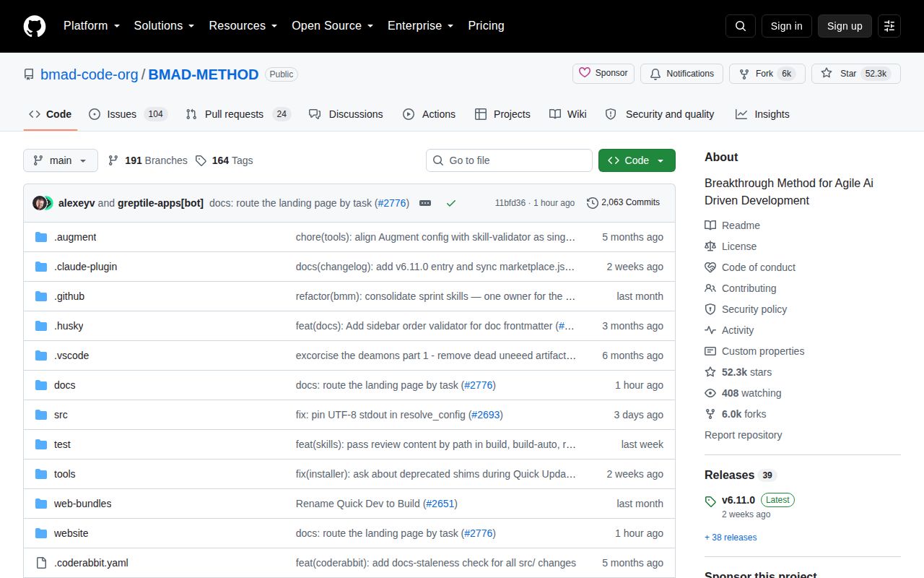Viewport: 924px width, 578px height.
Task: Open the bmad-code-org organization link
Action: (90, 74)
